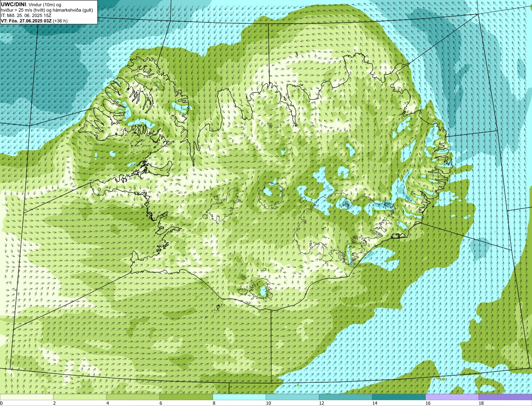Click the 10–12 m/s light teal legend swatch
This screenshot has width=532, height=406.
(293, 397)
